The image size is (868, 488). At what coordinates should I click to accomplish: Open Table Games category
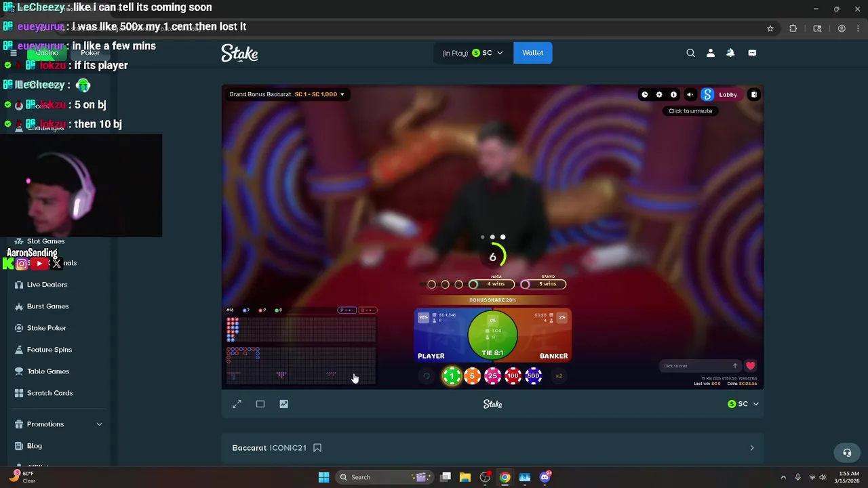pos(47,371)
